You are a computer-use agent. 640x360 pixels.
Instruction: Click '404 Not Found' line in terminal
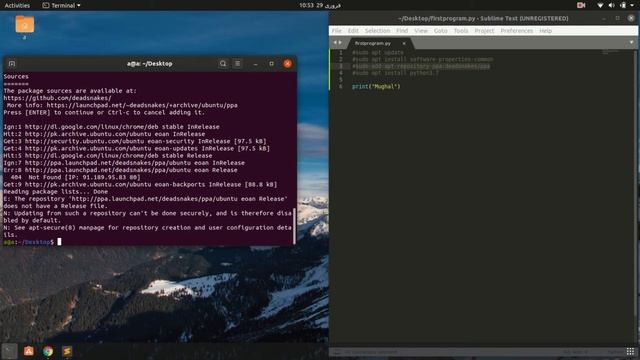click(75, 177)
